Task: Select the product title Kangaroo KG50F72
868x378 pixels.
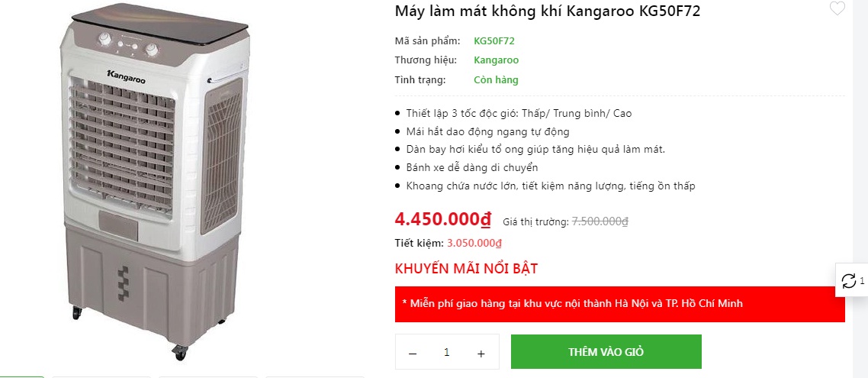Action: [x=547, y=11]
